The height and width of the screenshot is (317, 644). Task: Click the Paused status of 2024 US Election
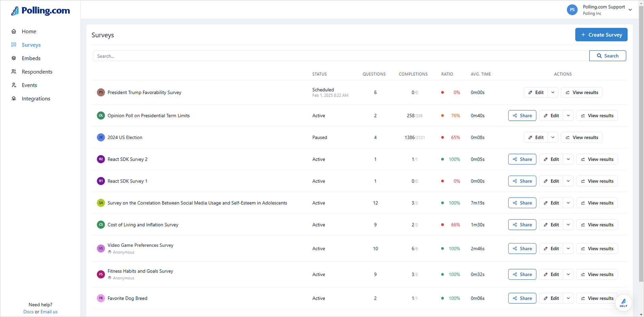320,137
